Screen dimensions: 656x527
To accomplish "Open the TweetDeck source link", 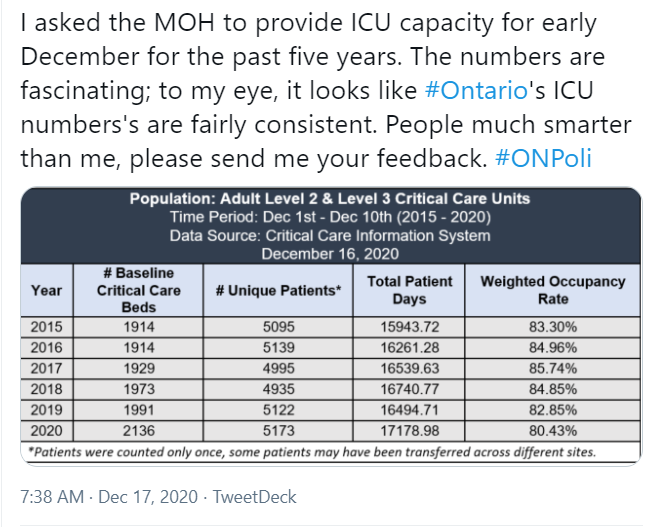I will coord(255,497).
